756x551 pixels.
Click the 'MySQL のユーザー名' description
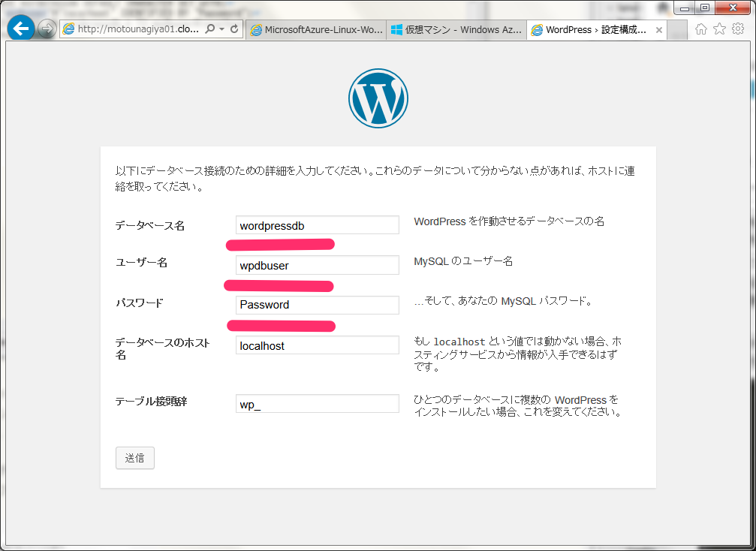pos(463,261)
